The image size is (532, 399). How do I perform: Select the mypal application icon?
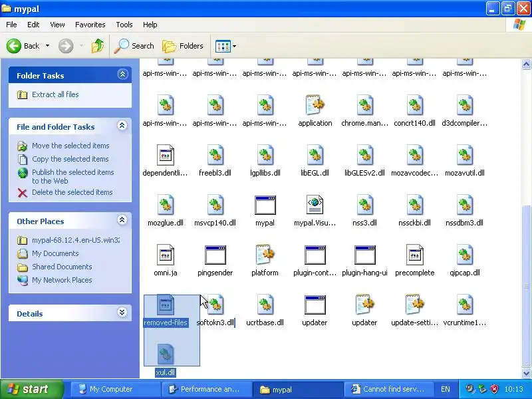click(265, 205)
